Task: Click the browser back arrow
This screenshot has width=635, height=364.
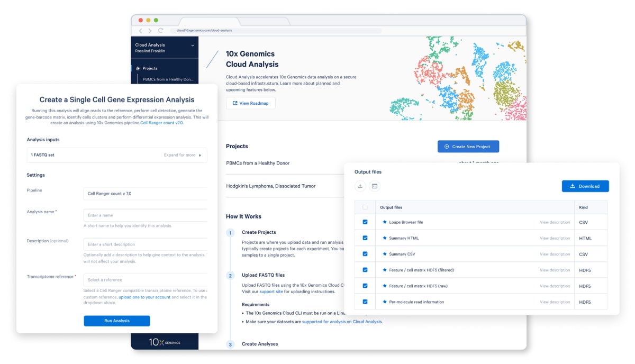Action: [x=140, y=31]
